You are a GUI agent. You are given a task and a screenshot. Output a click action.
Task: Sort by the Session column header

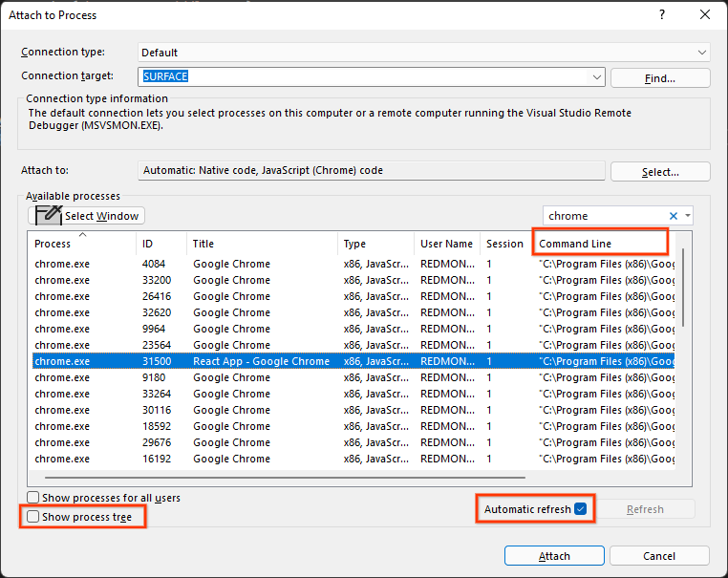coord(506,244)
